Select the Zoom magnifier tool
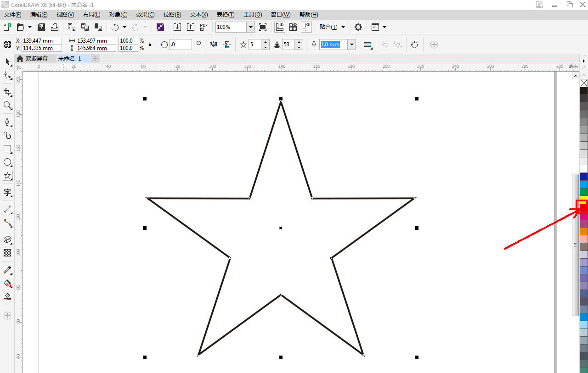The height and width of the screenshot is (373, 588). point(7,106)
